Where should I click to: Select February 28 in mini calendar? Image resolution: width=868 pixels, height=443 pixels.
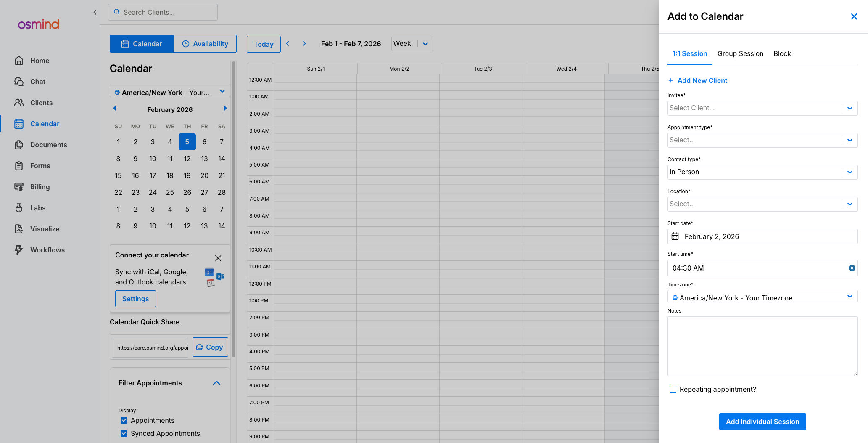[x=222, y=192]
